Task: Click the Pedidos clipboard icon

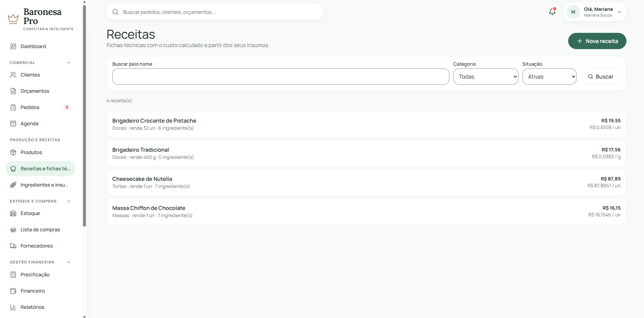Action: (13, 107)
